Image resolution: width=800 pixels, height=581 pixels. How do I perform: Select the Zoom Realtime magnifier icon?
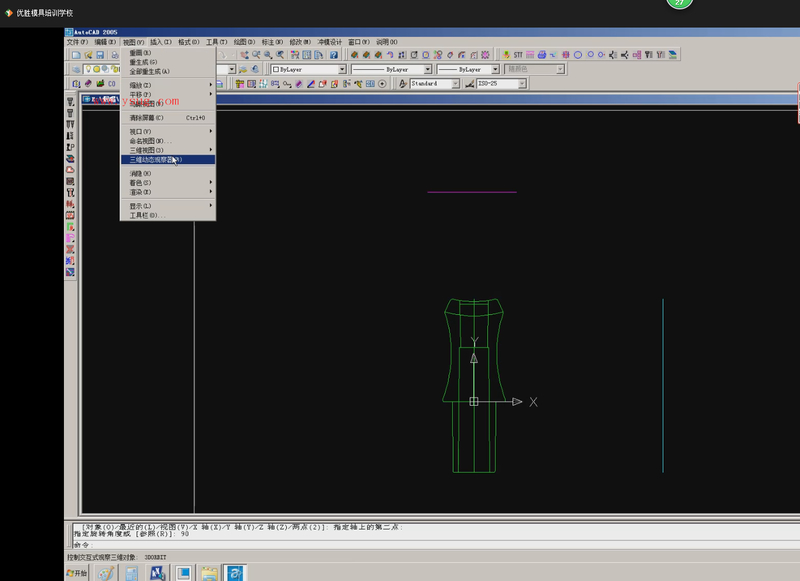click(x=256, y=55)
